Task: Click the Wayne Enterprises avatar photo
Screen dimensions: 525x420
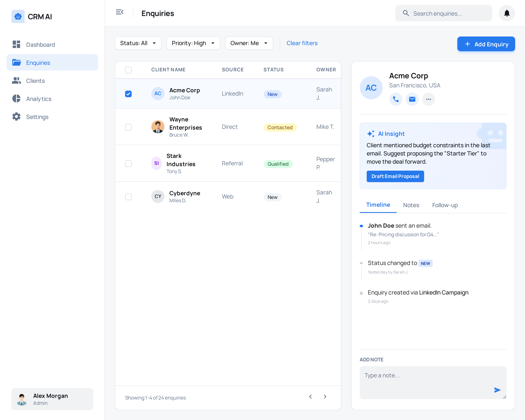Action: (158, 127)
